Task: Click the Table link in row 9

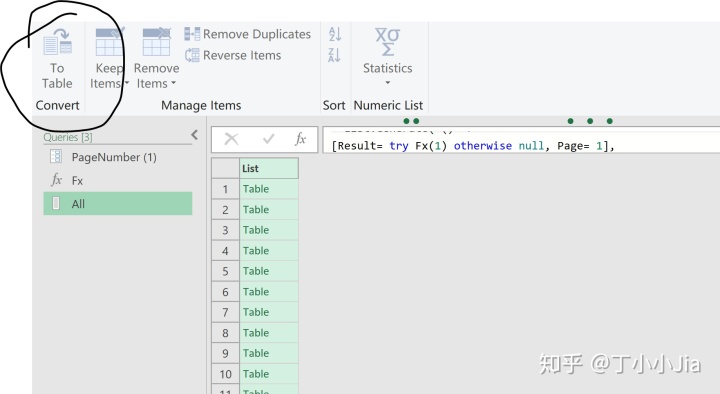Action: point(256,353)
